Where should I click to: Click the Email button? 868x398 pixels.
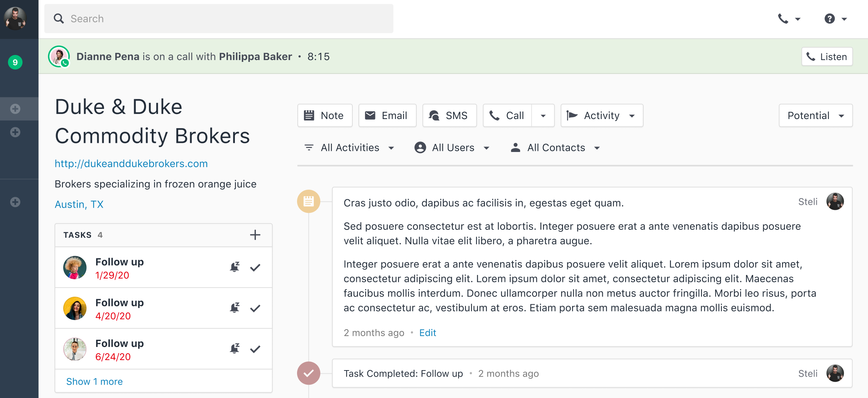(x=387, y=115)
